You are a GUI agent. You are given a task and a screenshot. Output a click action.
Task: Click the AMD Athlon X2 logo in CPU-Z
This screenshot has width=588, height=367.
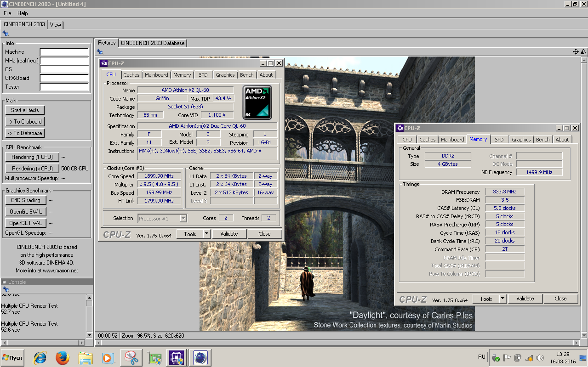(257, 102)
